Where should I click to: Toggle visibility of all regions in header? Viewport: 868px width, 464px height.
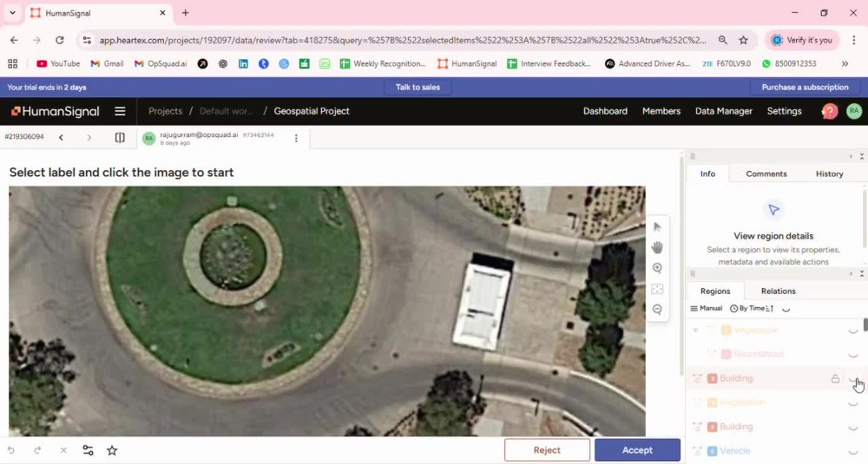(786, 309)
